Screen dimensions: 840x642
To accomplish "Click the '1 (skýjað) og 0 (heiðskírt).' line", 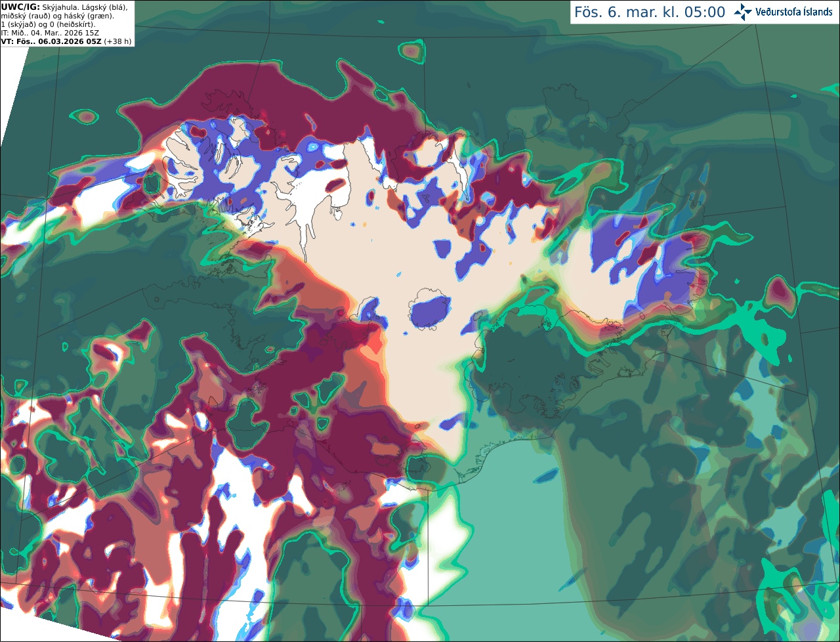I will coord(48,24).
